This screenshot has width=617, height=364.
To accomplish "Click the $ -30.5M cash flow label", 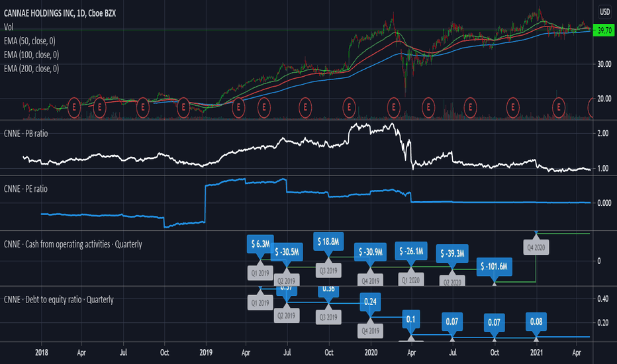I will (x=287, y=252).
